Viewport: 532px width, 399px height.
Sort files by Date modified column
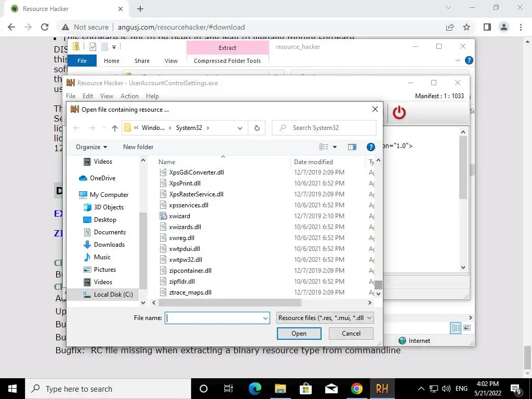pos(313,162)
